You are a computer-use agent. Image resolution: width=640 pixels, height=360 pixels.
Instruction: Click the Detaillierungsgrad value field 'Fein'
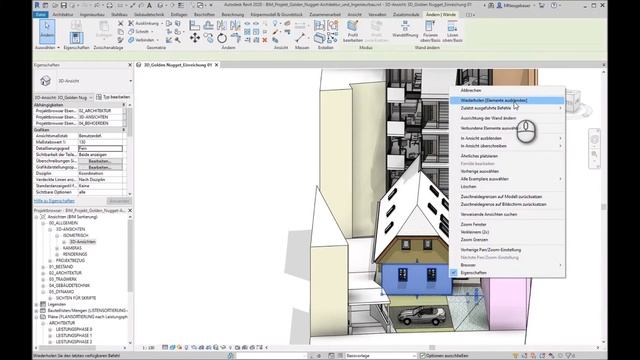click(100, 149)
